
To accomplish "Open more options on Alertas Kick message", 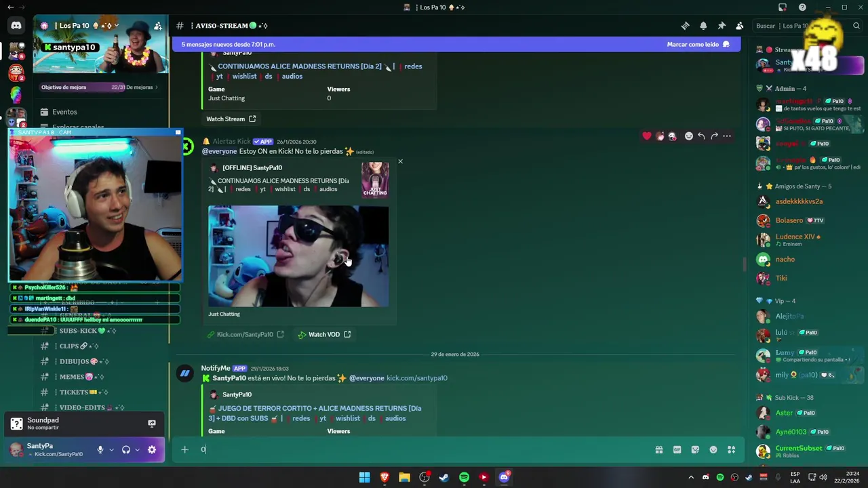I will [727, 136].
